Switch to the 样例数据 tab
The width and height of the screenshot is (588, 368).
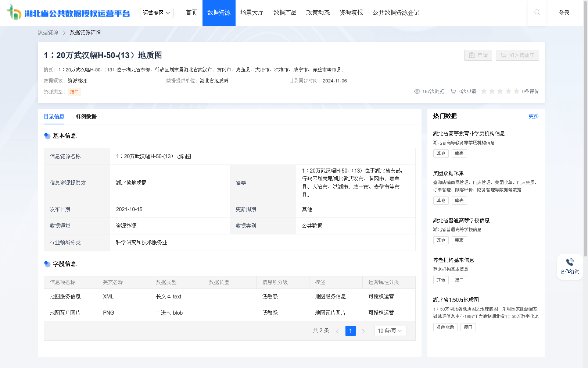(85, 117)
